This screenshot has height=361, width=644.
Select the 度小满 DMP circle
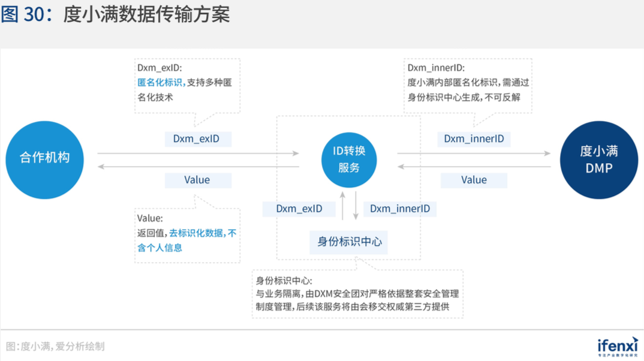[599, 160]
